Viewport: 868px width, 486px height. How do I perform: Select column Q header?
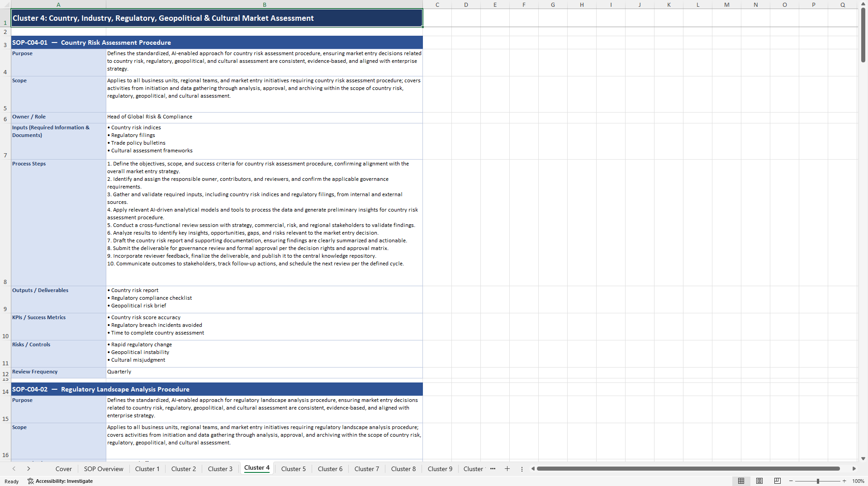tap(843, 5)
